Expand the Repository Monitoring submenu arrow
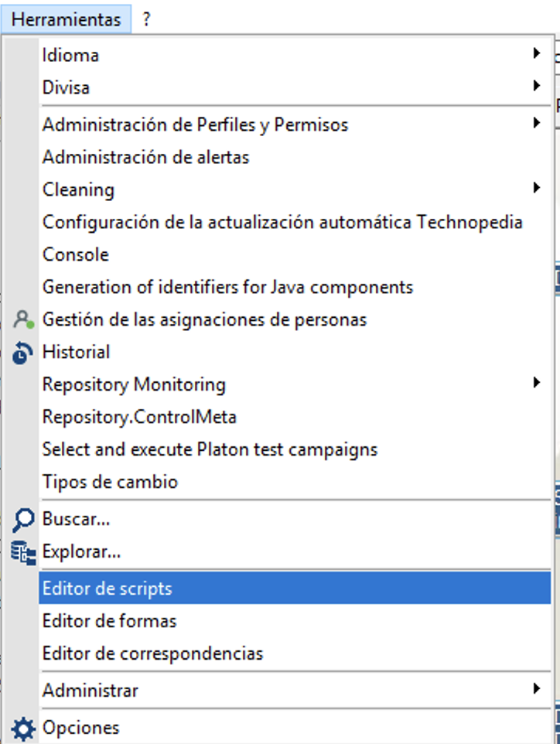This screenshot has height=744, width=560. coord(536,382)
